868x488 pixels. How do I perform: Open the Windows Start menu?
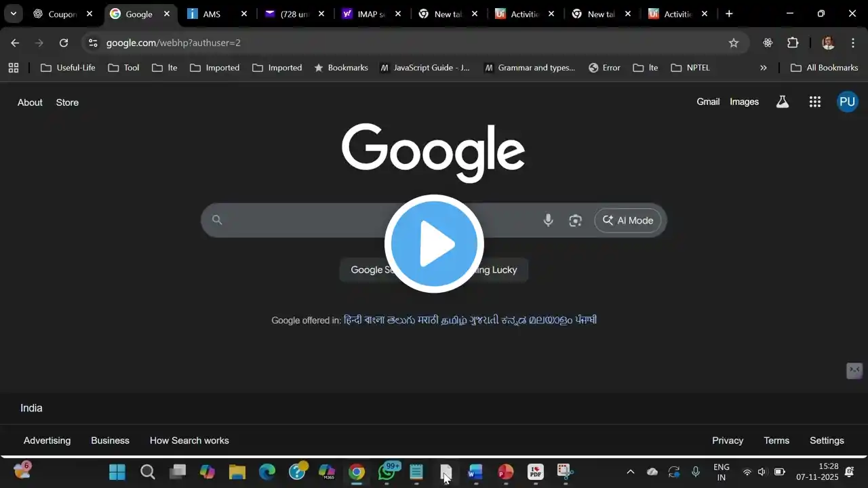[x=117, y=472]
